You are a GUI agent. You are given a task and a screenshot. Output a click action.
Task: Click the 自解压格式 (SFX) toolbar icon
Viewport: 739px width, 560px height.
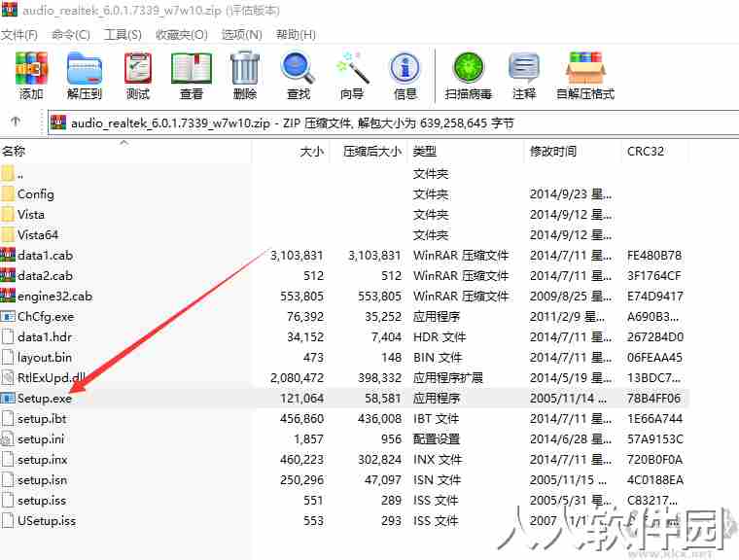(x=585, y=69)
